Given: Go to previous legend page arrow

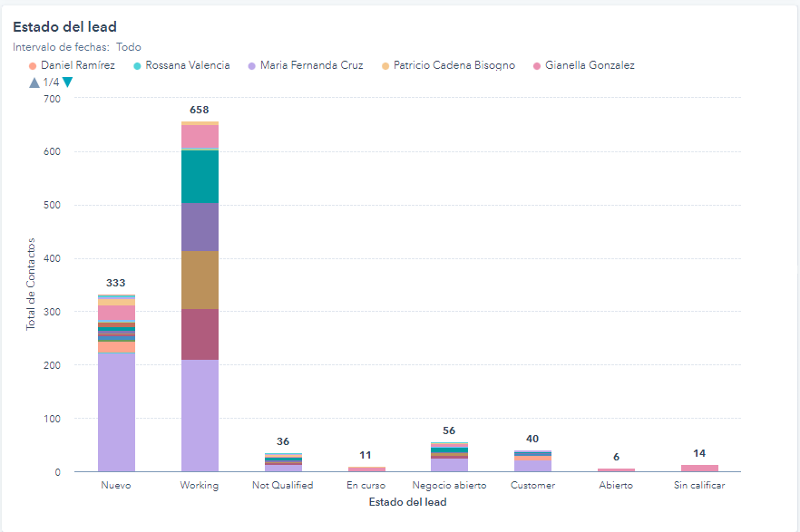Looking at the screenshot, I should (34, 82).
